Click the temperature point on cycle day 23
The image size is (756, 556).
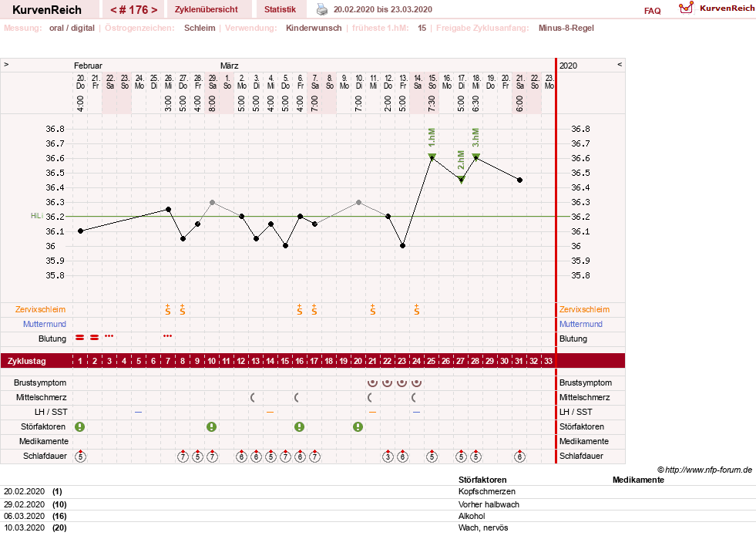(402, 246)
